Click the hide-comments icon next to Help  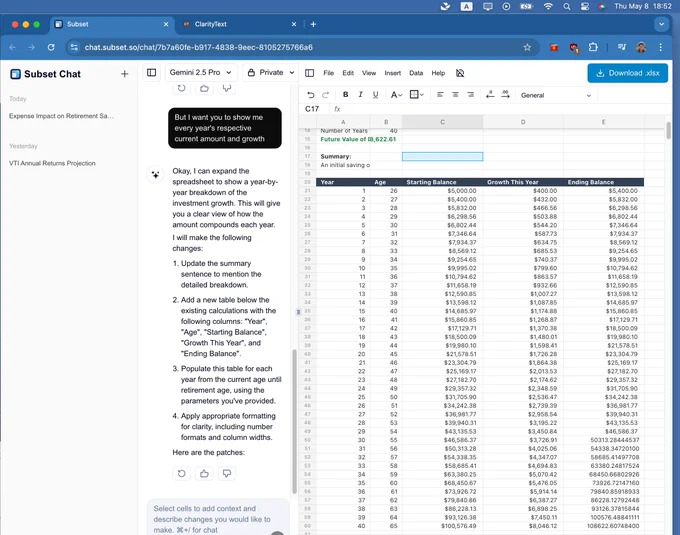(460, 73)
